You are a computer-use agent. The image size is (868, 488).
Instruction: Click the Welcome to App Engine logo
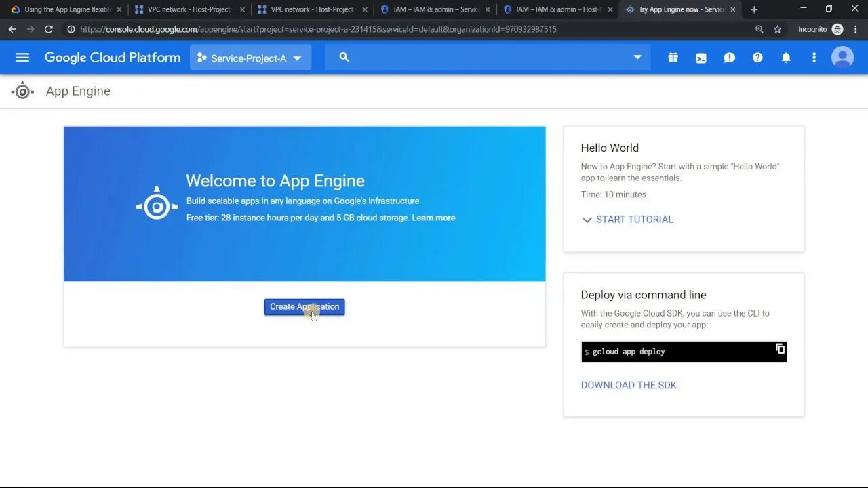(157, 203)
